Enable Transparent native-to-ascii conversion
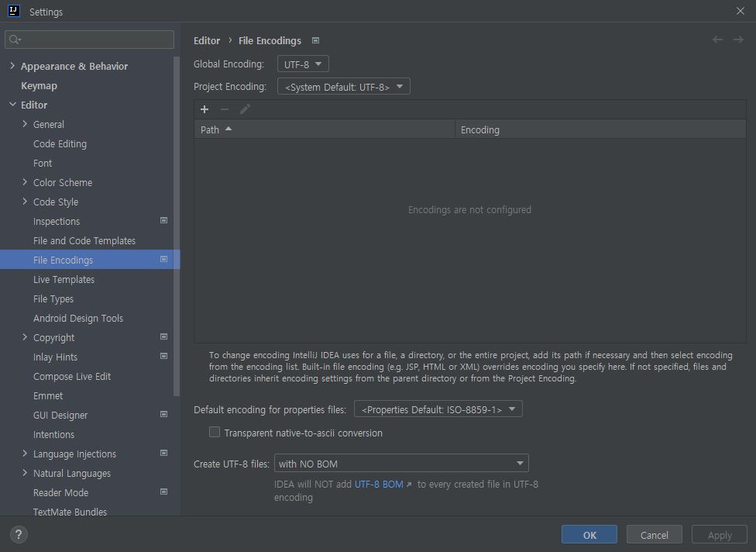Screen dimensions: 756x552 [215, 432]
